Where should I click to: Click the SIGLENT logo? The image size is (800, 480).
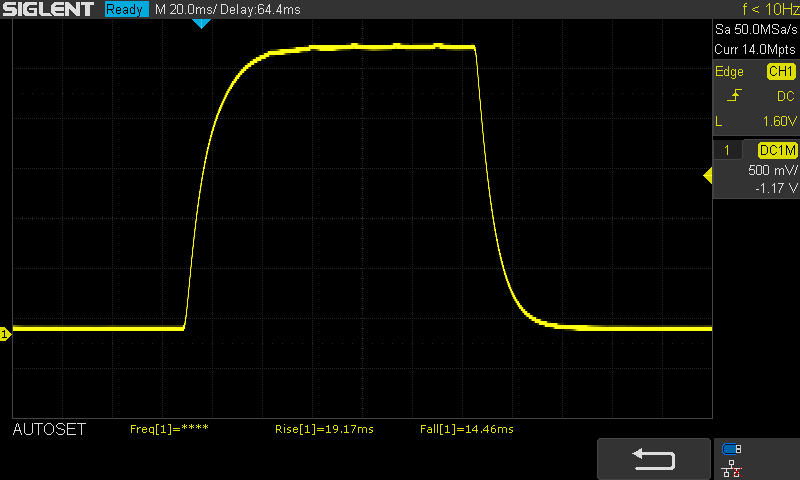pyautogui.click(x=48, y=9)
